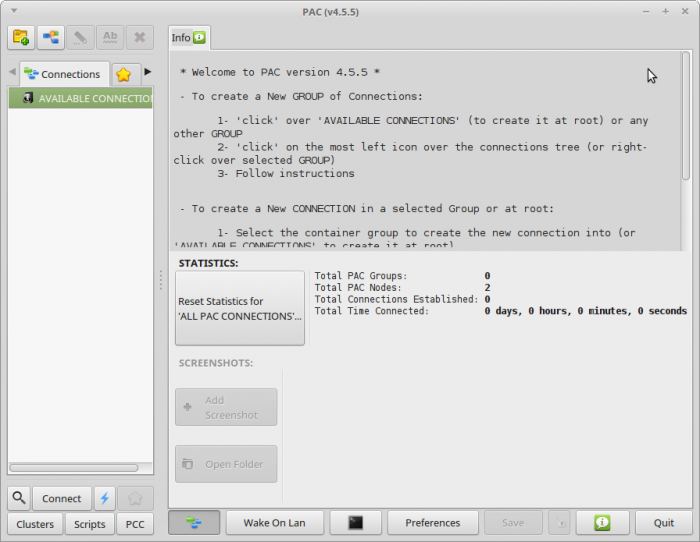Click the lock icon button beside Save

(559, 523)
